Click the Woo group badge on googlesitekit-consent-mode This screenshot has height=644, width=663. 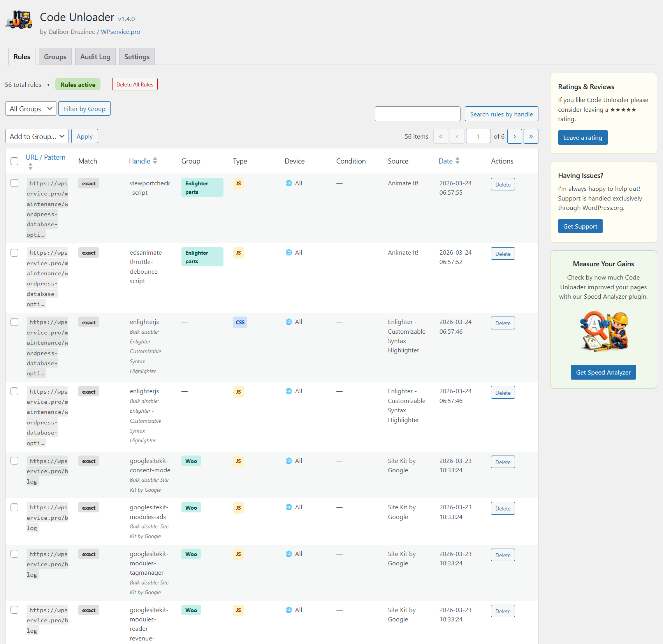point(191,461)
